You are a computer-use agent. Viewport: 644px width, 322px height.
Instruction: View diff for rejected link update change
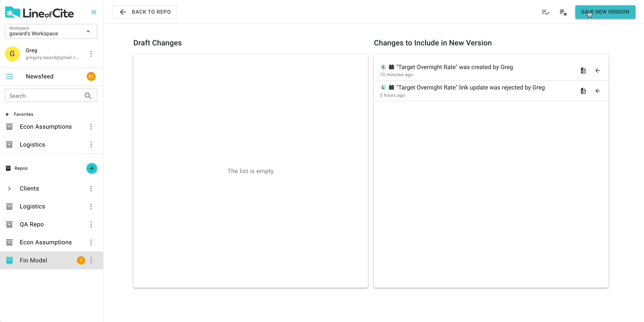pos(583,91)
